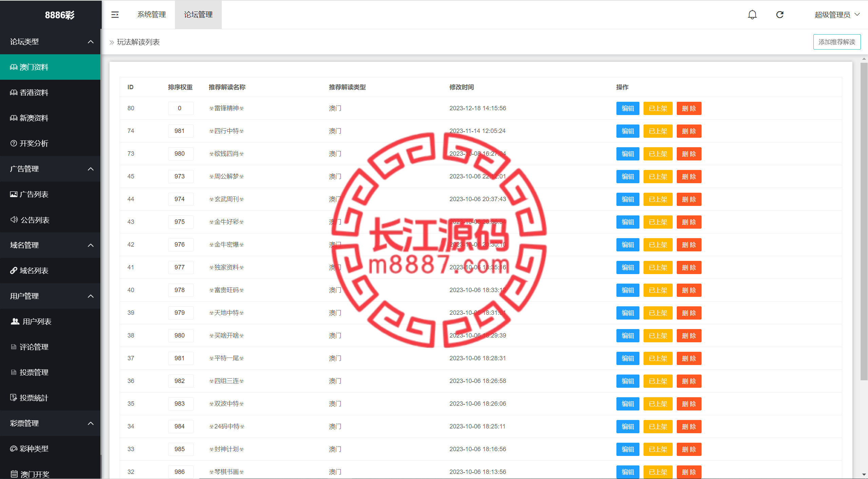
Task: Click the 玩法解读列表 breadcrumb title
Action: click(138, 42)
